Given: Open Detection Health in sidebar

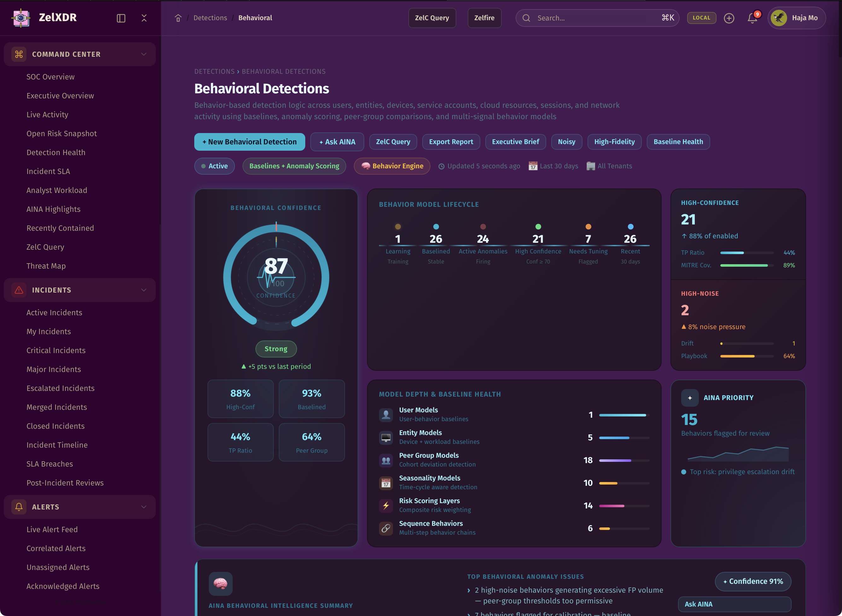Looking at the screenshot, I should 56,152.
